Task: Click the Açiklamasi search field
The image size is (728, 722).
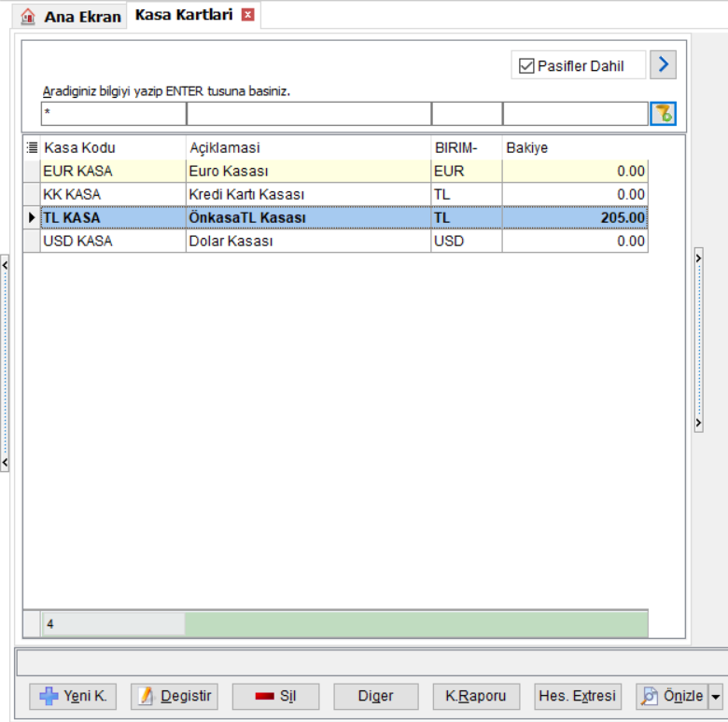Action: pos(309,114)
